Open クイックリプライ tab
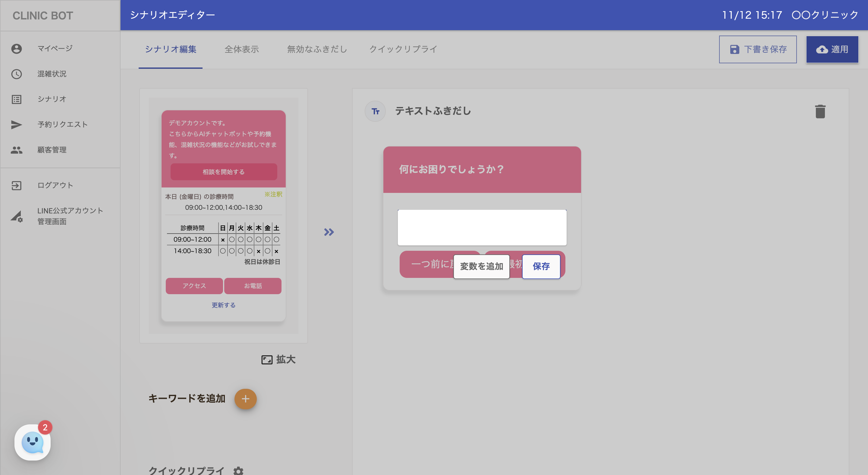Screen dimensions: 868x475 pos(403,49)
